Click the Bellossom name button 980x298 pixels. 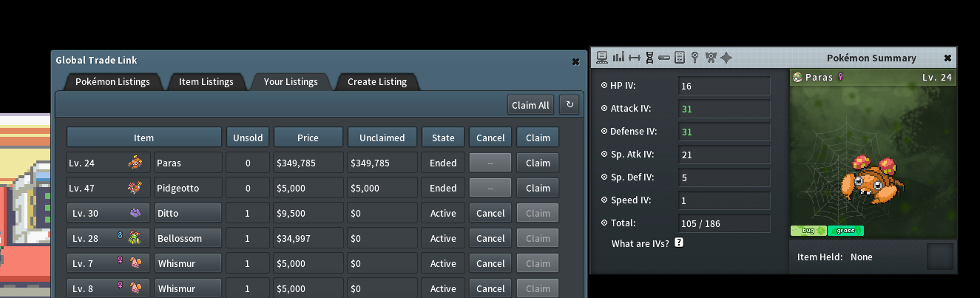click(x=188, y=238)
